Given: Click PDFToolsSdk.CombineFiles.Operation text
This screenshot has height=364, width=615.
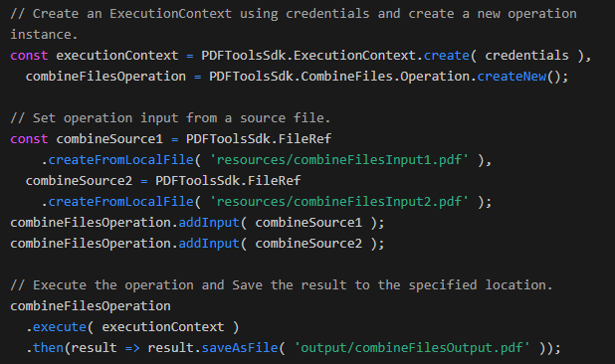Looking at the screenshot, I should 339,77.
